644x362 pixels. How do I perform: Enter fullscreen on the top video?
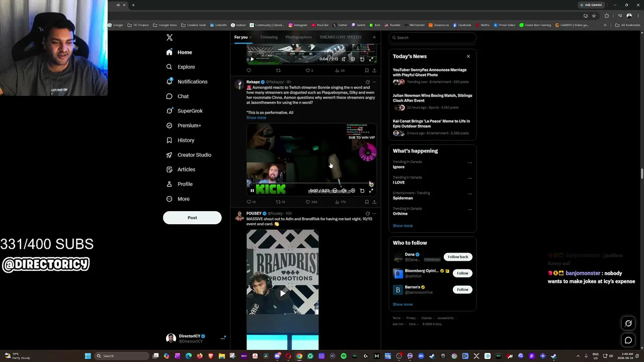tap(371, 59)
